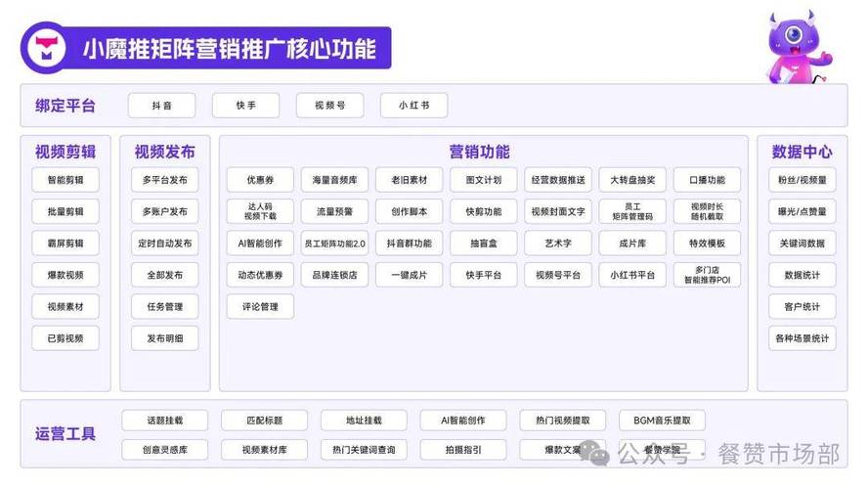Screen dimensions: 868x489
Task: Click 全部发布 box
Action: [x=165, y=275]
